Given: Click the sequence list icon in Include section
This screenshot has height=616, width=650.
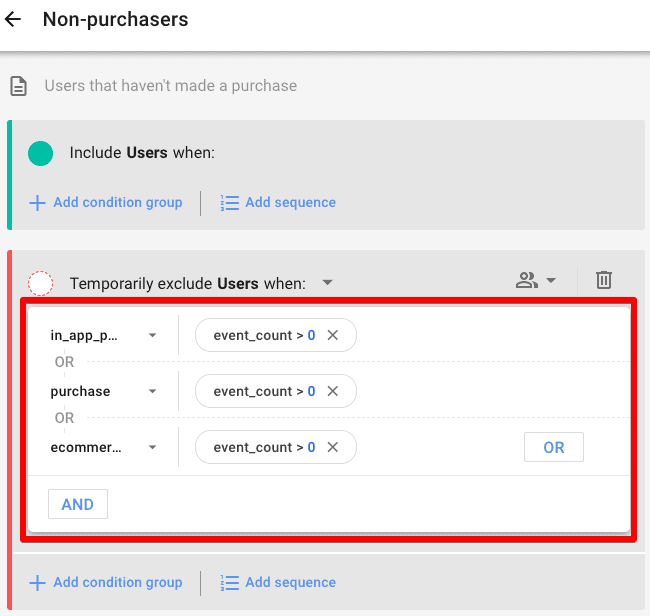Looking at the screenshot, I should click(x=229, y=203).
